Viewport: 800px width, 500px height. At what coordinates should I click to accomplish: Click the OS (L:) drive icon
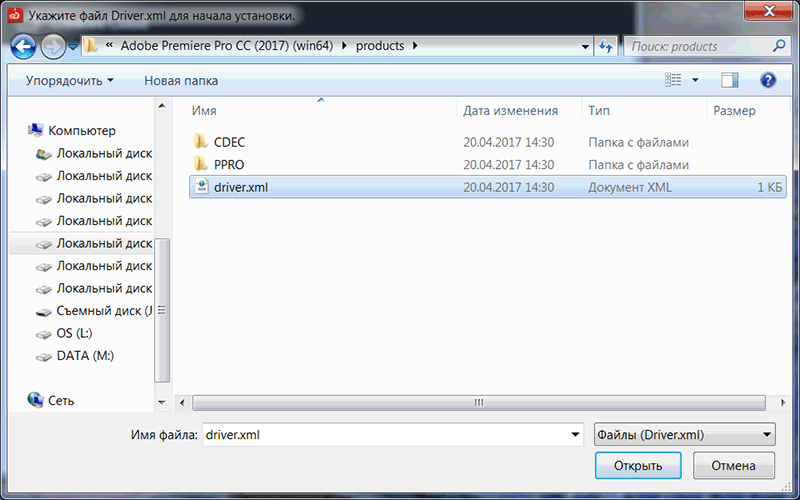[x=44, y=334]
